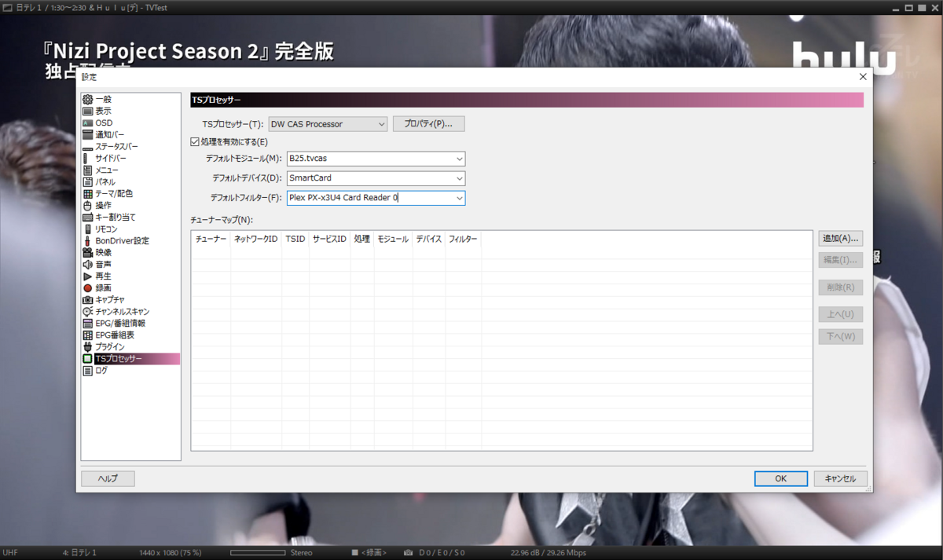Select the リモコン remote control icon
This screenshot has height=560, width=943.
coord(87,229)
